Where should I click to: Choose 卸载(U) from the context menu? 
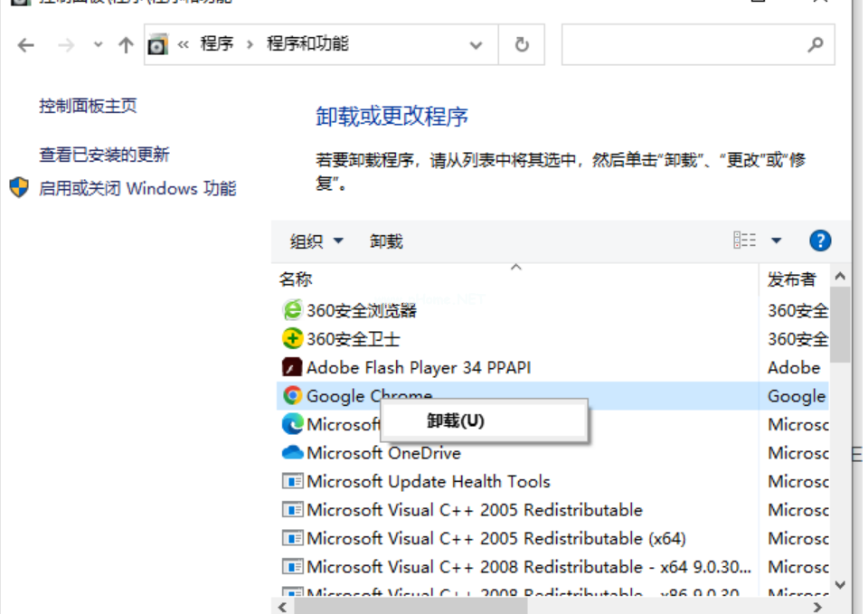[456, 420]
